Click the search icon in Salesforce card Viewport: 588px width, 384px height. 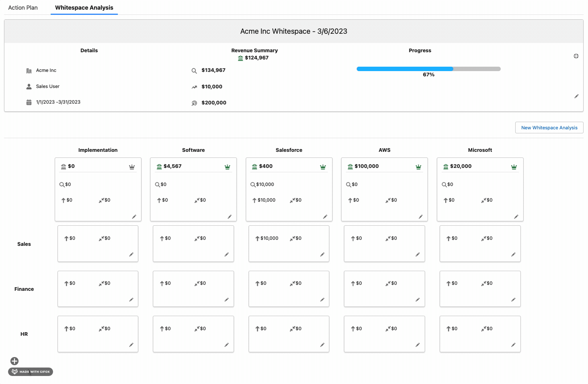click(253, 185)
